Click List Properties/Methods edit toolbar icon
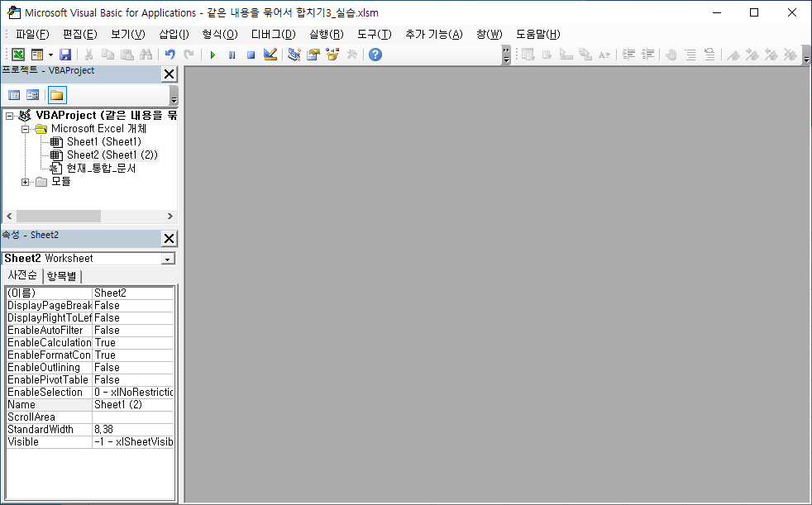 528,55
